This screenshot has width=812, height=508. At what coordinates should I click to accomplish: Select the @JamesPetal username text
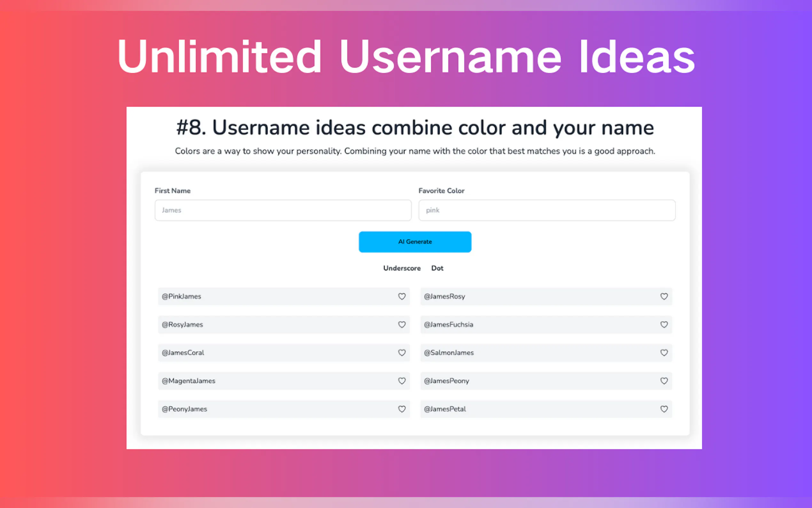point(445,409)
